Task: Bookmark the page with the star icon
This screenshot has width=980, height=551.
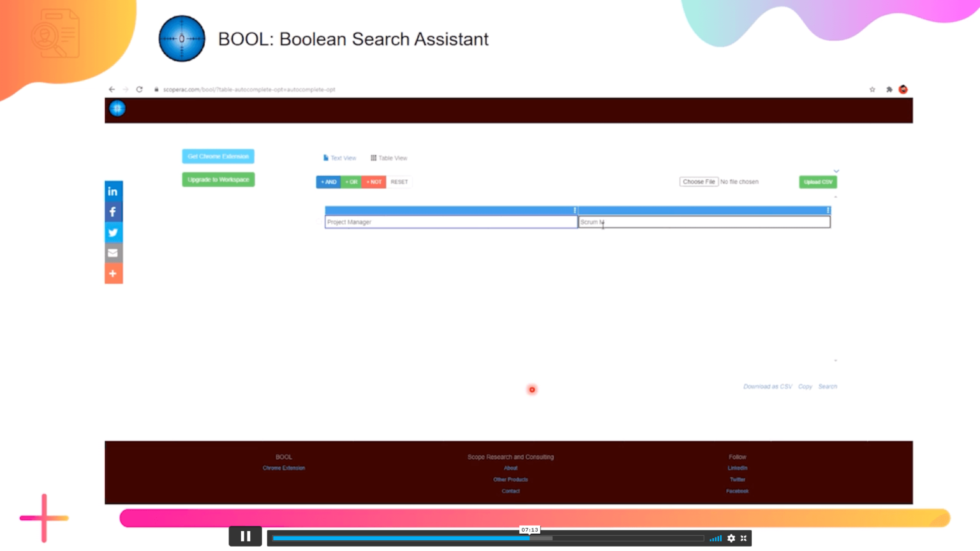Action: [x=872, y=89]
